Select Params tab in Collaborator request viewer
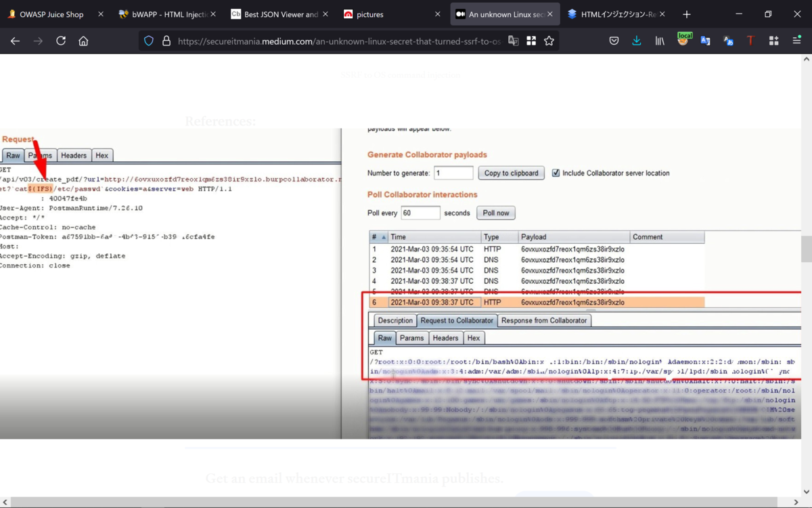812x508 pixels. coord(411,338)
